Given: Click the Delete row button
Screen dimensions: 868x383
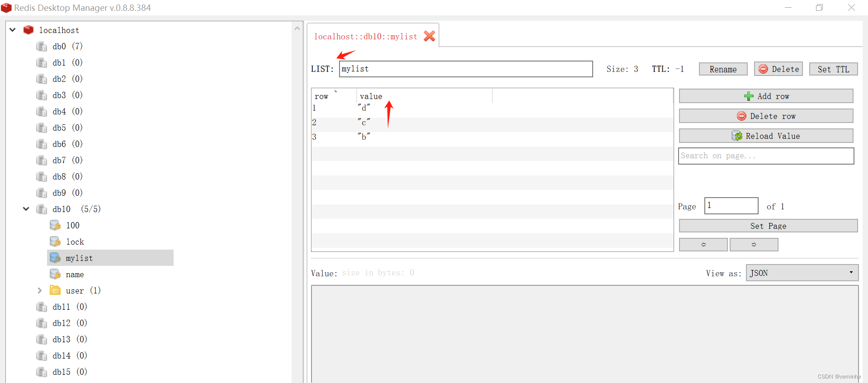Looking at the screenshot, I should (766, 116).
